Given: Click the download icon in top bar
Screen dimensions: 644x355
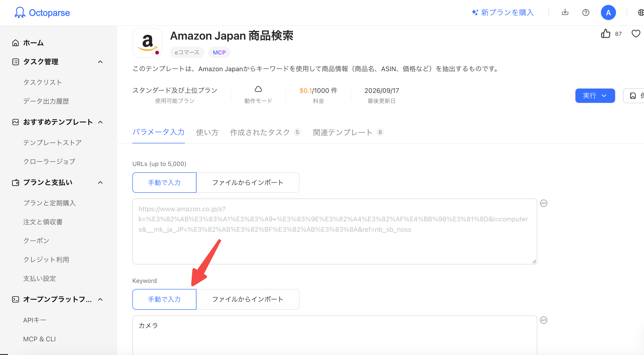Looking at the screenshot, I should point(565,12).
